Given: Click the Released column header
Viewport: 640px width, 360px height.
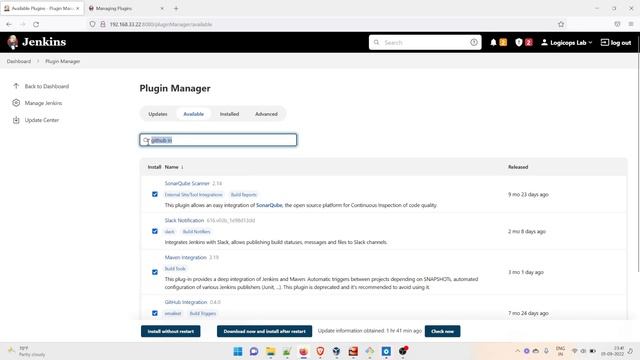Looking at the screenshot, I should point(518,167).
